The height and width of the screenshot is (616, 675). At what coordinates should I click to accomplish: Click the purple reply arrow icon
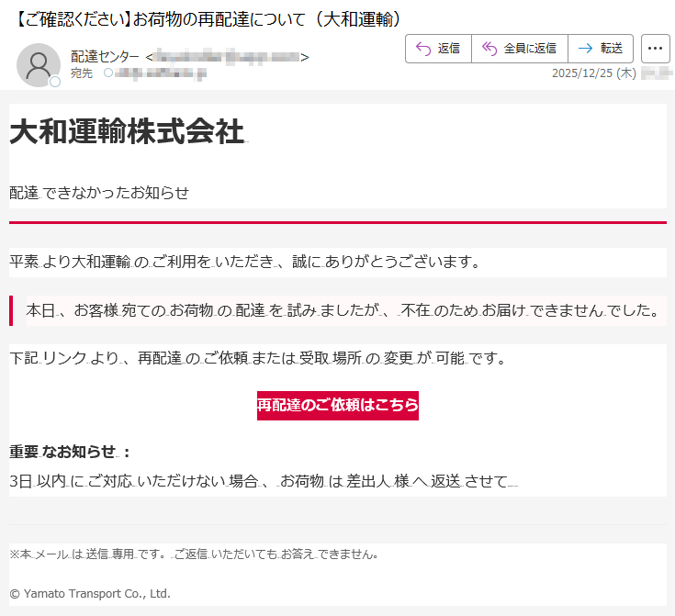coord(423,49)
